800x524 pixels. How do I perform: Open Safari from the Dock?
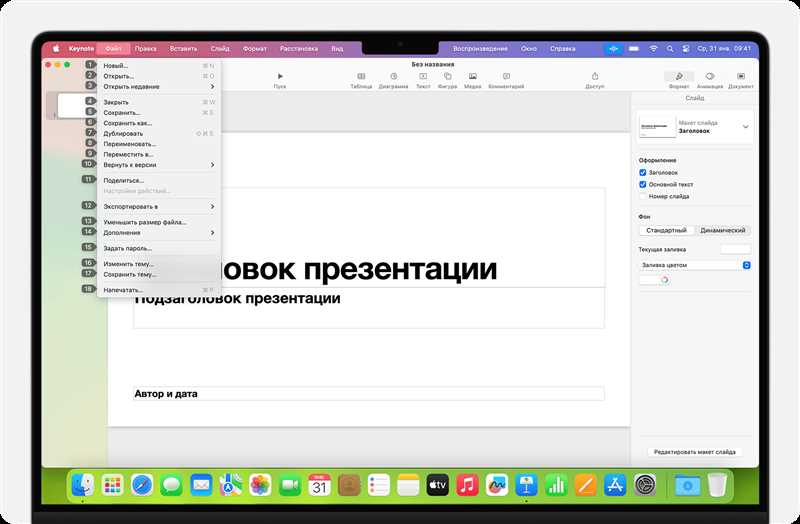142,485
